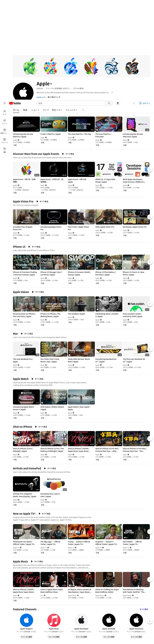Advance the Mac section carousel arrow
Image resolution: width=154 pixels, height=644 pixels.
[150, 349]
